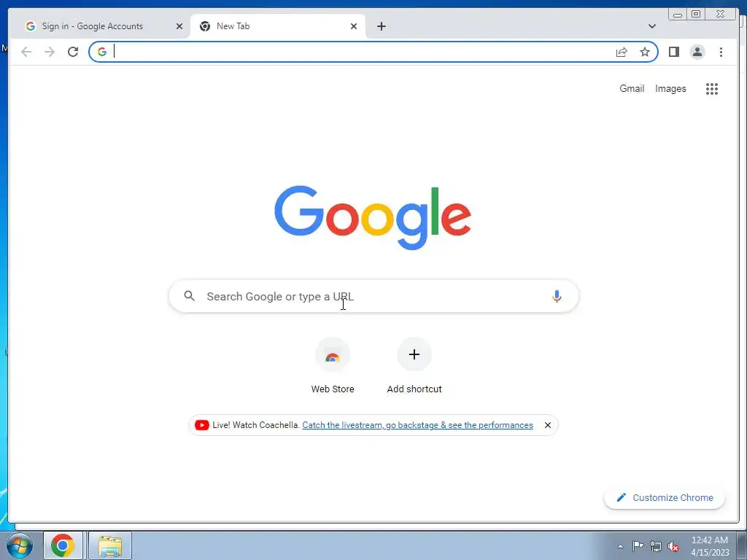Open the Images link
Image resolution: width=747 pixels, height=560 pixels.
click(670, 88)
